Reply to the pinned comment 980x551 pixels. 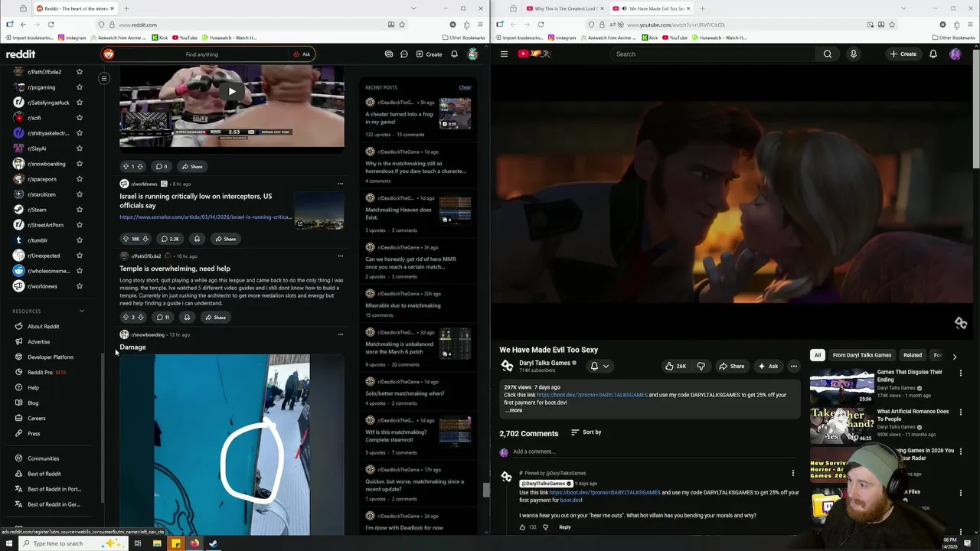[564, 527]
